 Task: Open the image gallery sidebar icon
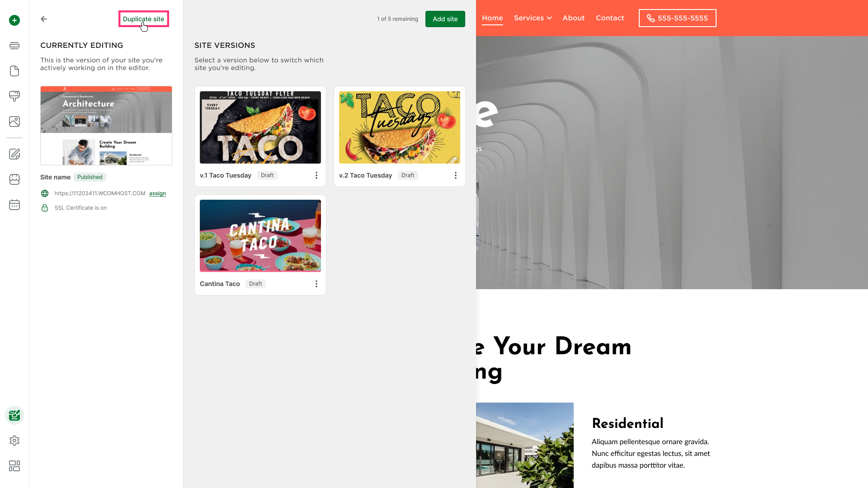(14, 122)
